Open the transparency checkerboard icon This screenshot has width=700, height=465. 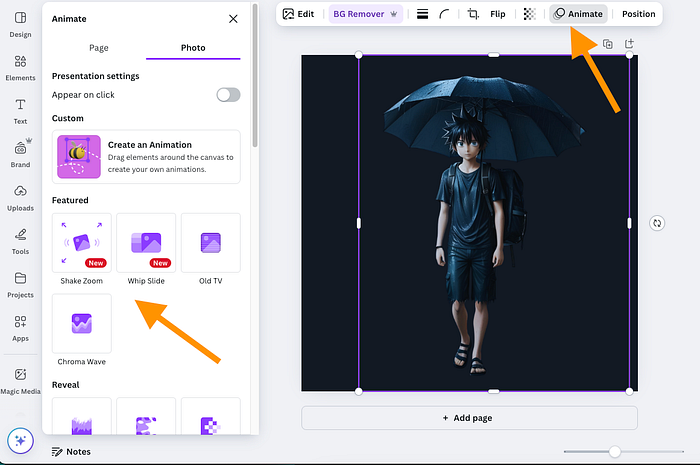point(529,14)
